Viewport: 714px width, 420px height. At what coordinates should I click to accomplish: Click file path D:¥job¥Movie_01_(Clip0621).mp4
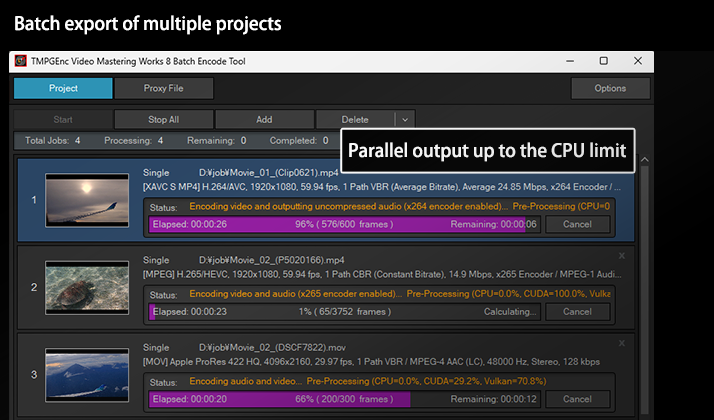pos(269,173)
